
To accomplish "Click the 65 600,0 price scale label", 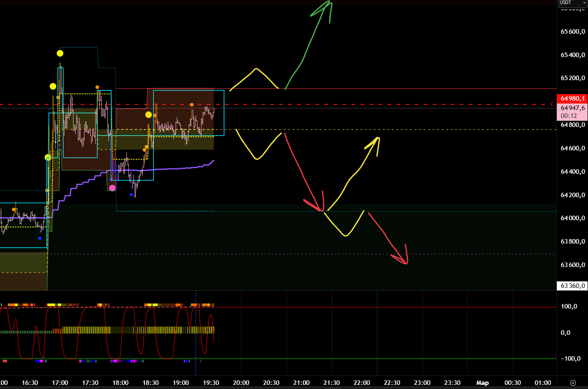I will [572, 32].
